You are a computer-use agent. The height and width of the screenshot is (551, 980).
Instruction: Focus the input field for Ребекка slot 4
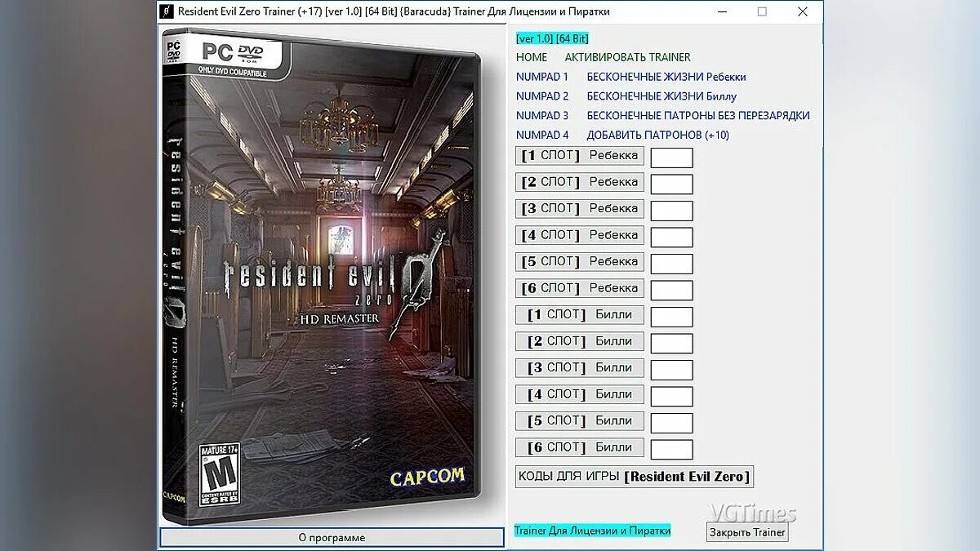click(672, 238)
